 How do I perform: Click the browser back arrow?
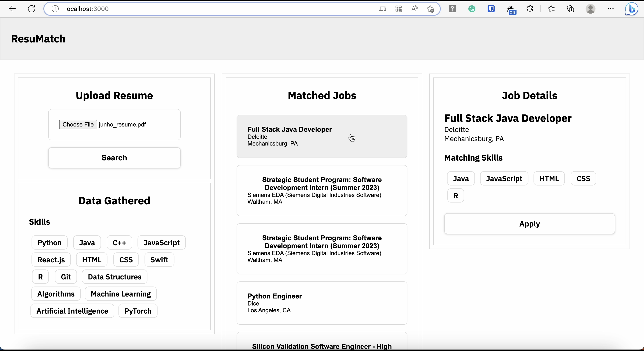point(12,9)
